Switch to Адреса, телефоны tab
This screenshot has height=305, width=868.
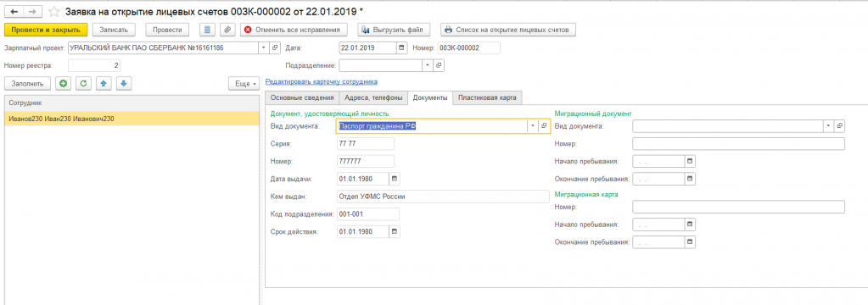point(373,97)
